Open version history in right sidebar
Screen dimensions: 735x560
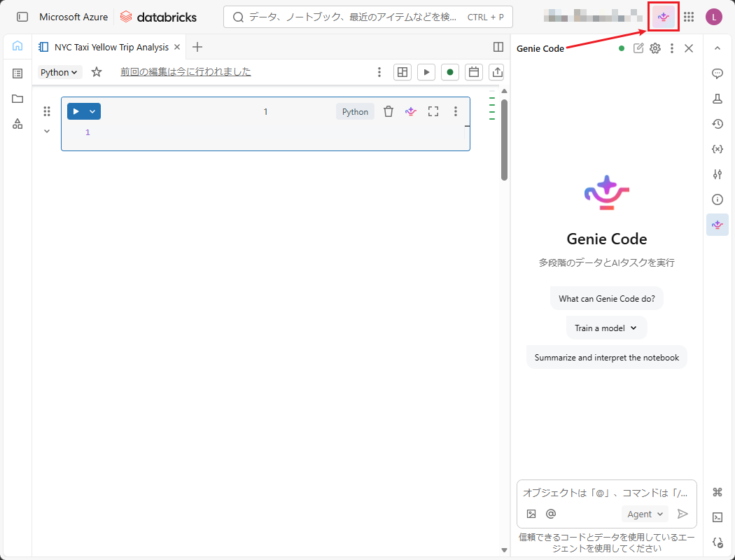pos(717,124)
